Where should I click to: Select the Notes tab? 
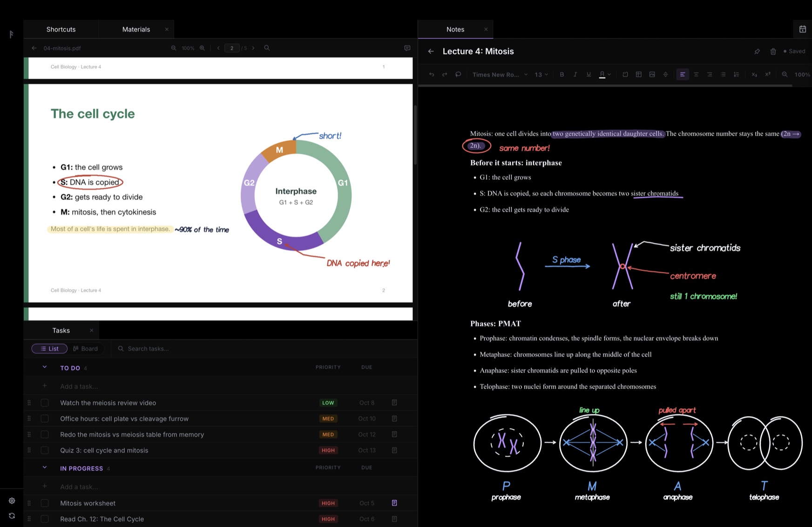tap(455, 29)
